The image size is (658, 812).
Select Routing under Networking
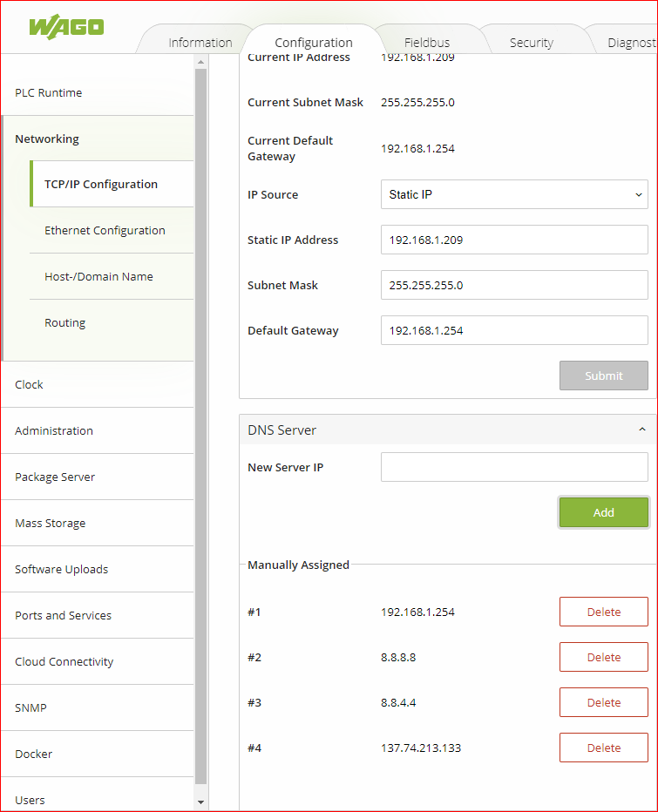coord(65,322)
